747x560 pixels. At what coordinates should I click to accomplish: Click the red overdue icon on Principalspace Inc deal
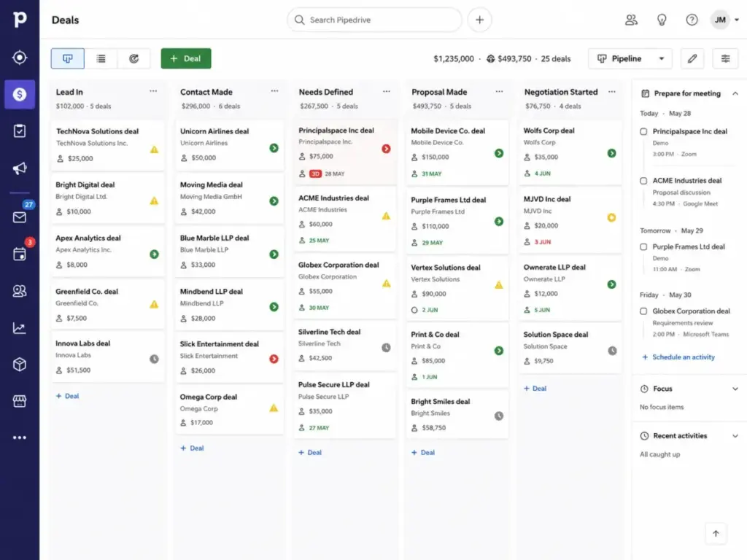[x=387, y=149]
